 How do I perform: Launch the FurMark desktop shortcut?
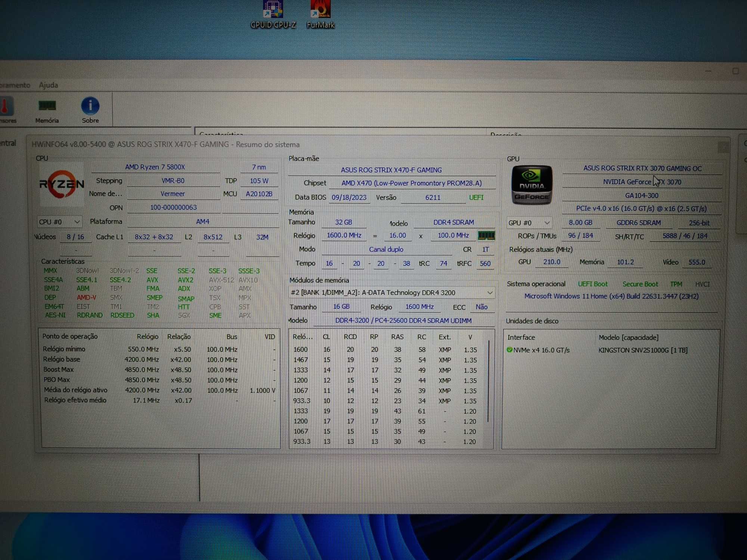click(320, 14)
